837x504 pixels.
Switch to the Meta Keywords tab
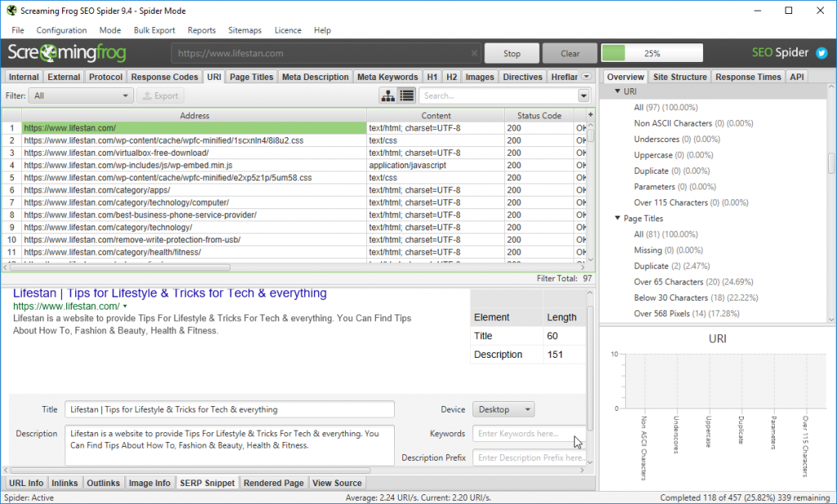click(x=387, y=77)
